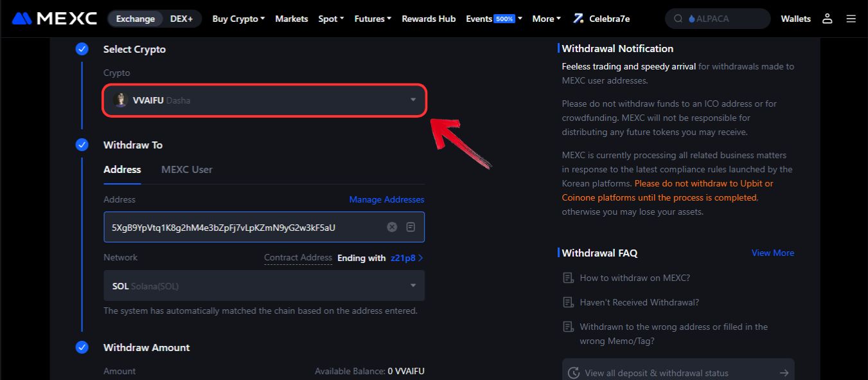Click the Select Crypto step checkmark

click(x=82, y=49)
